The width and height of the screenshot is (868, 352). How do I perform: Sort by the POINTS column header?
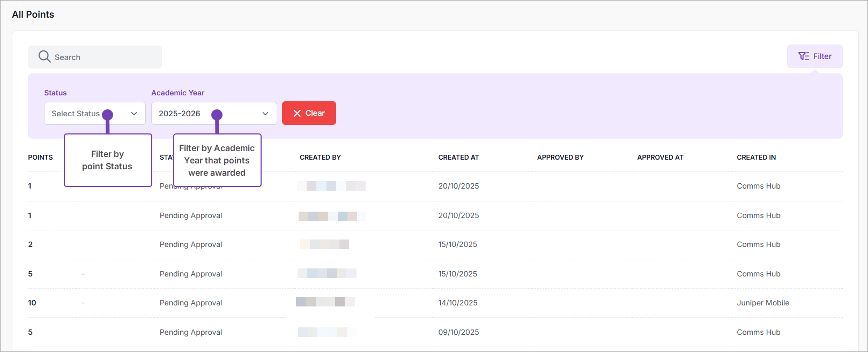(x=40, y=158)
